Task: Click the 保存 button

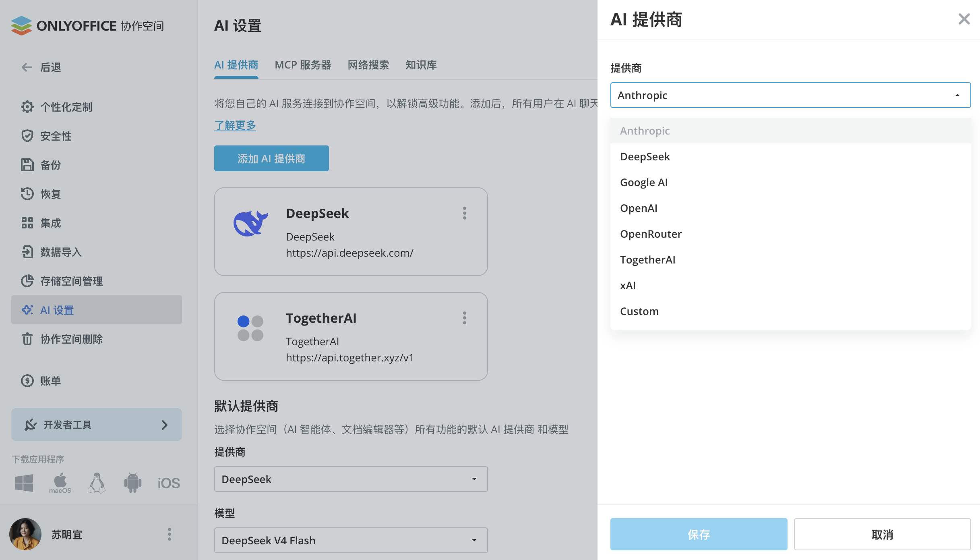Action: click(x=699, y=534)
